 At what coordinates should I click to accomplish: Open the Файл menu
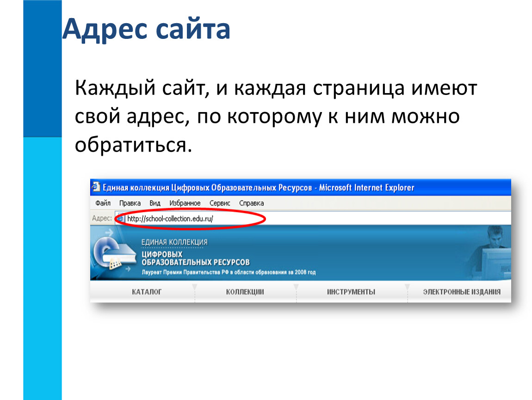click(103, 203)
